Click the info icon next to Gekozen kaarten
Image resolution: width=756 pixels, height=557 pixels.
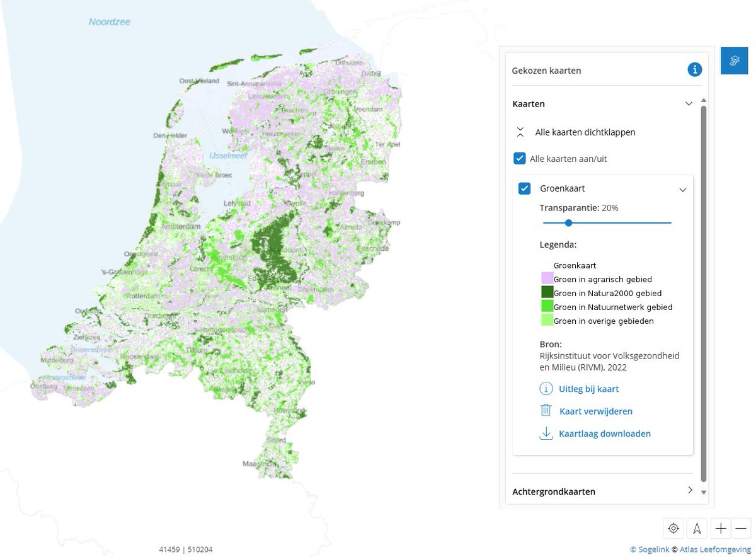pos(694,70)
